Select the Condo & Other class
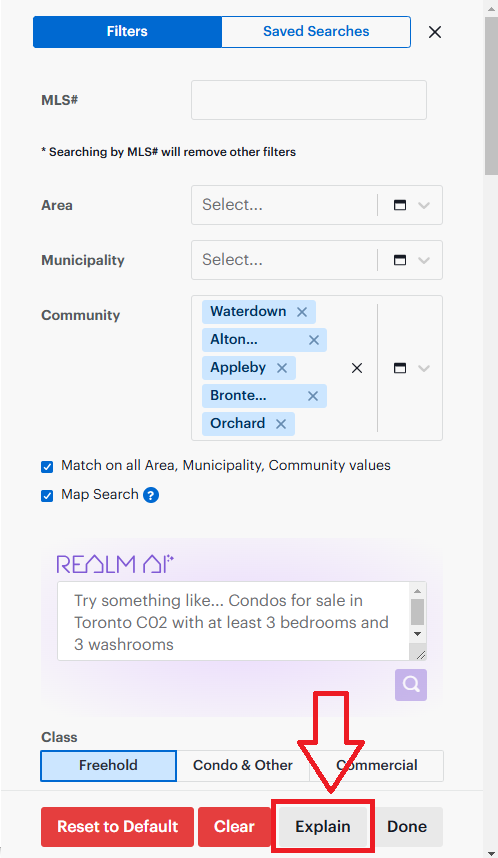This screenshot has height=858, width=498. point(243,766)
